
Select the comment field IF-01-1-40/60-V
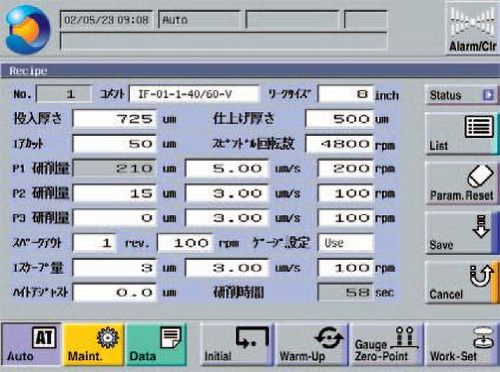pos(194,94)
